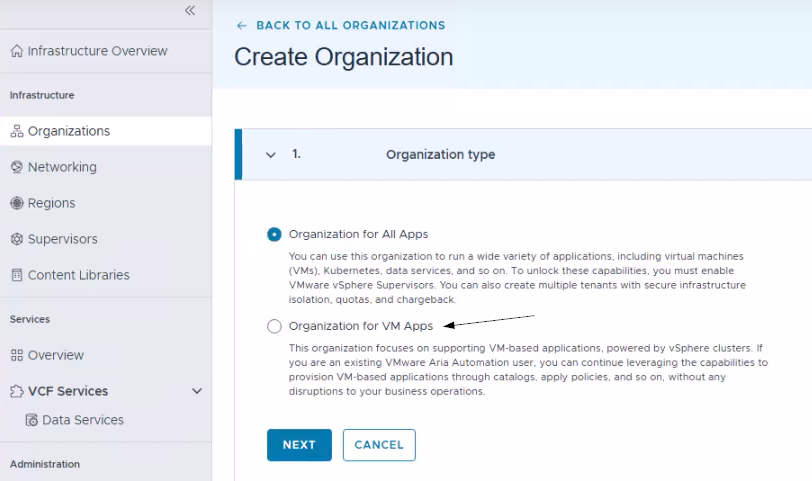The image size is (812, 481).
Task: Collapse the VCF Services submenu arrow
Action: point(197,391)
